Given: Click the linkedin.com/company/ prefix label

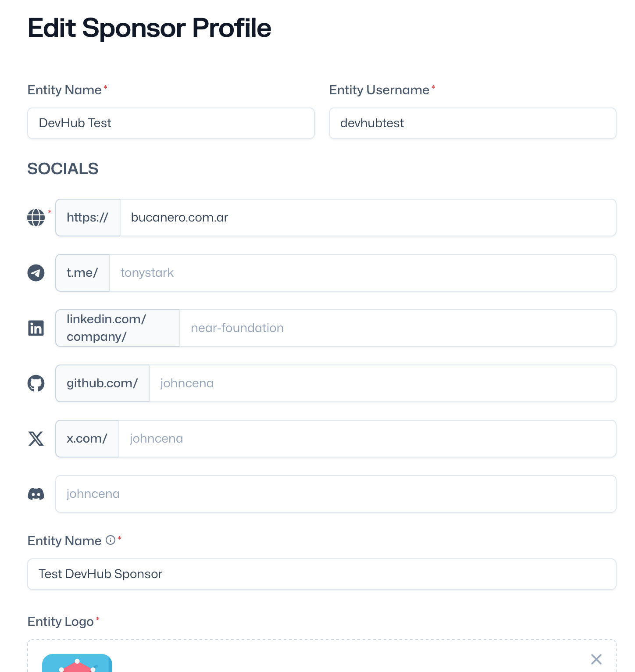Looking at the screenshot, I should [118, 328].
